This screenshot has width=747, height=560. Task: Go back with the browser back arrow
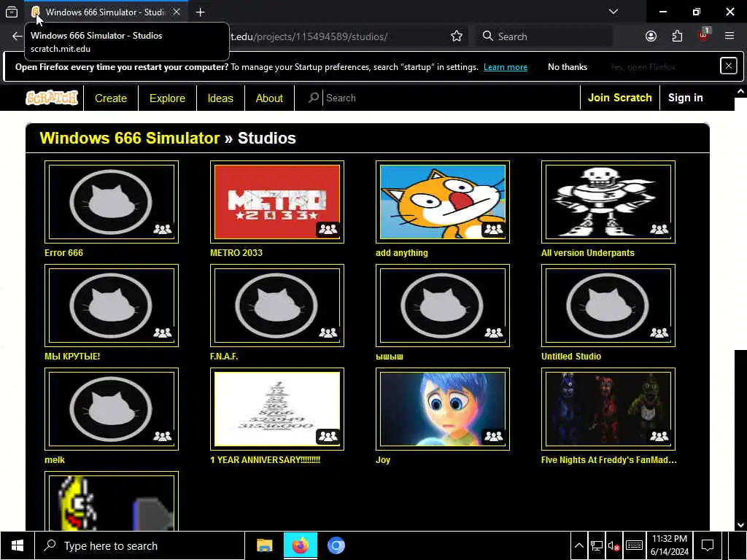(18, 36)
